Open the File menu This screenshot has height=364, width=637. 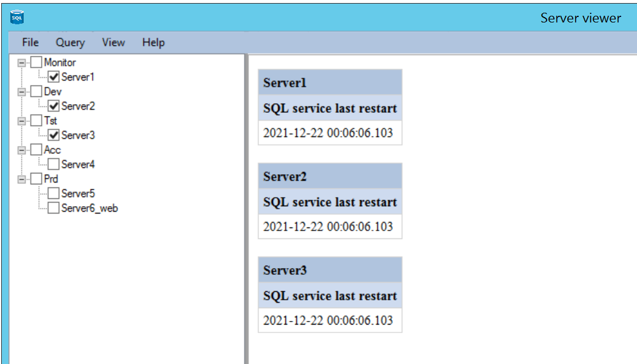[x=30, y=42]
